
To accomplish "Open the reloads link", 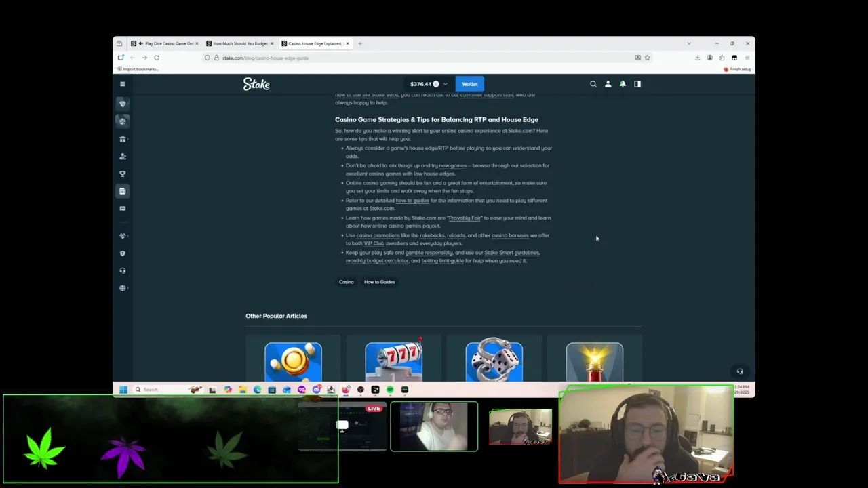I will coord(456,235).
